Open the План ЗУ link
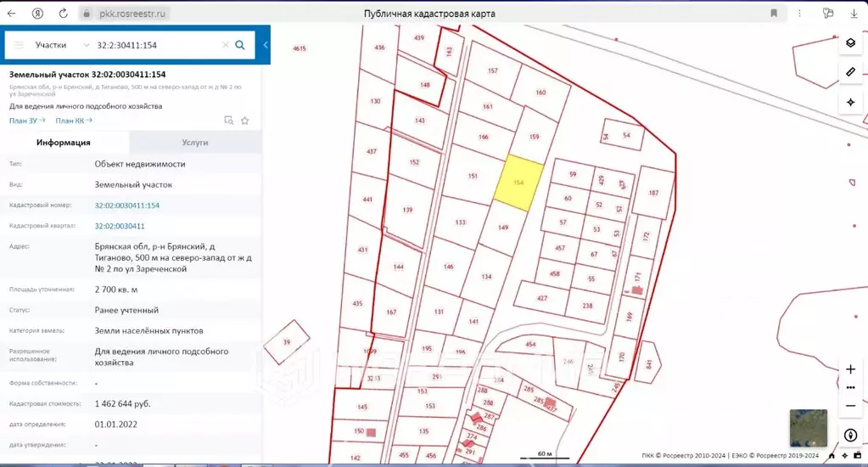This screenshot has height=467, width=868. click(27, 121)
